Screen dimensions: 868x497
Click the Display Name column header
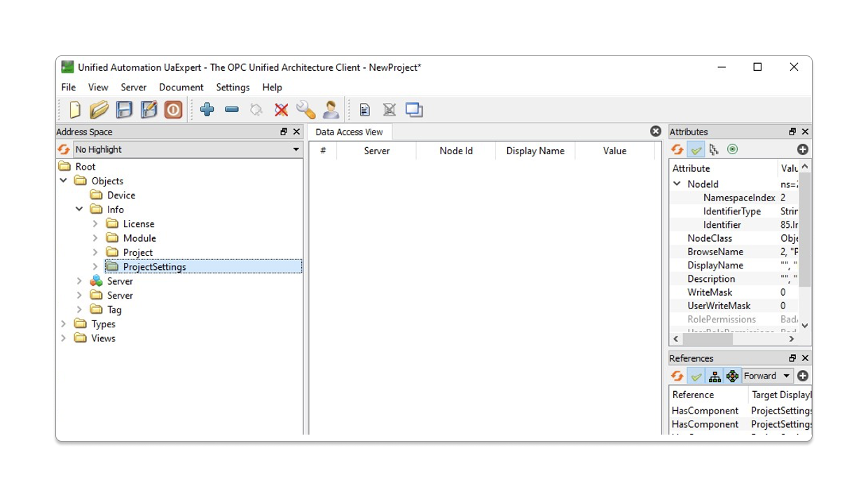pyautogui.click(x=535, y=151)
